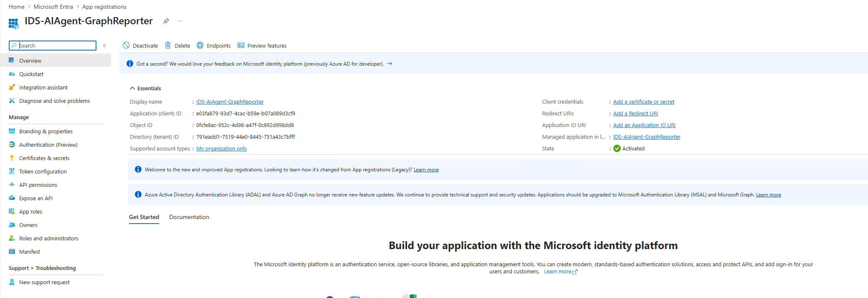Click the Integration assistant rocket icon
Image resolution: width=868 pixels, height=298 pixels.
click(x=12, y=87)
